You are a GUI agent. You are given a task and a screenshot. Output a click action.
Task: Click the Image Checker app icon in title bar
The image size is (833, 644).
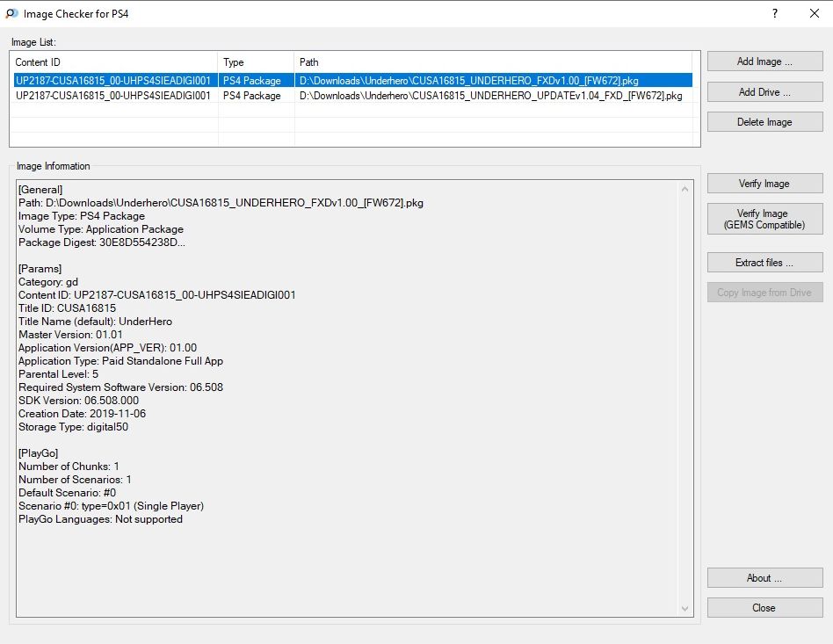pyautogui.click(x=11, y=14)
